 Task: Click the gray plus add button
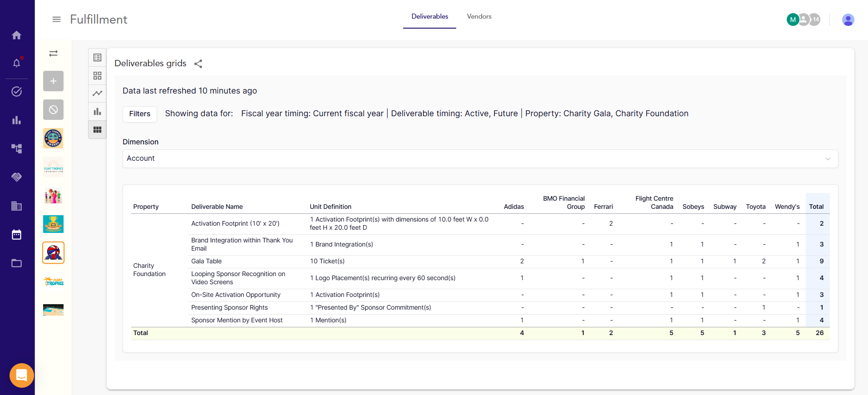(53, 81)
